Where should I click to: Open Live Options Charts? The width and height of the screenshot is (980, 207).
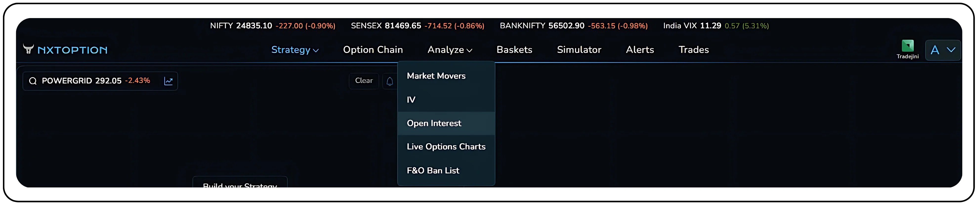click(x=446, y=146)
